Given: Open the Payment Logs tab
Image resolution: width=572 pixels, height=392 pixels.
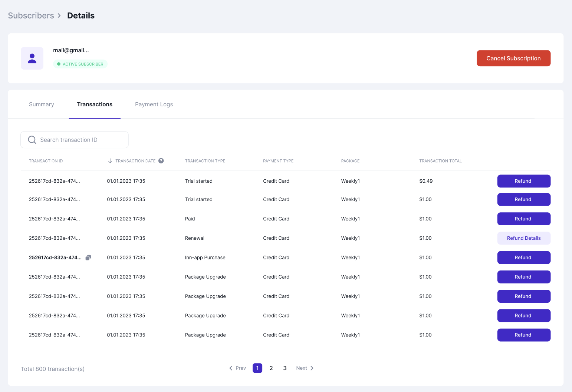Looking at the screenshot, I should pos(154,104).
